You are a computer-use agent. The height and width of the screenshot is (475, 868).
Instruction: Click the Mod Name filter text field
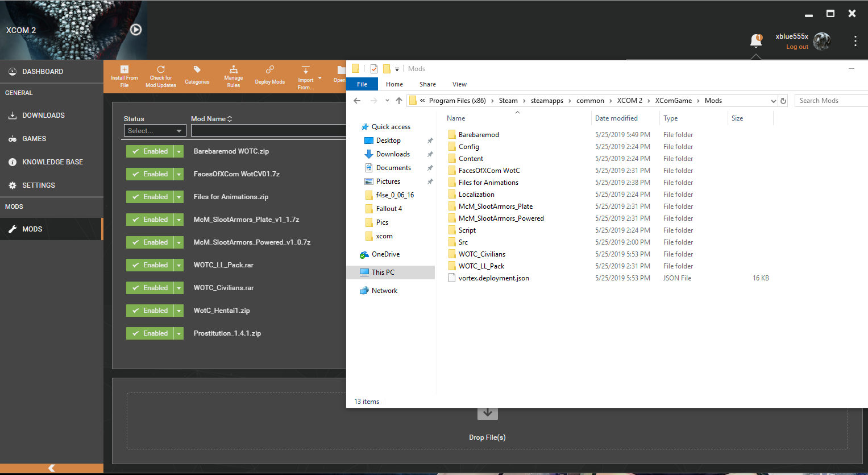coord(268,131)
